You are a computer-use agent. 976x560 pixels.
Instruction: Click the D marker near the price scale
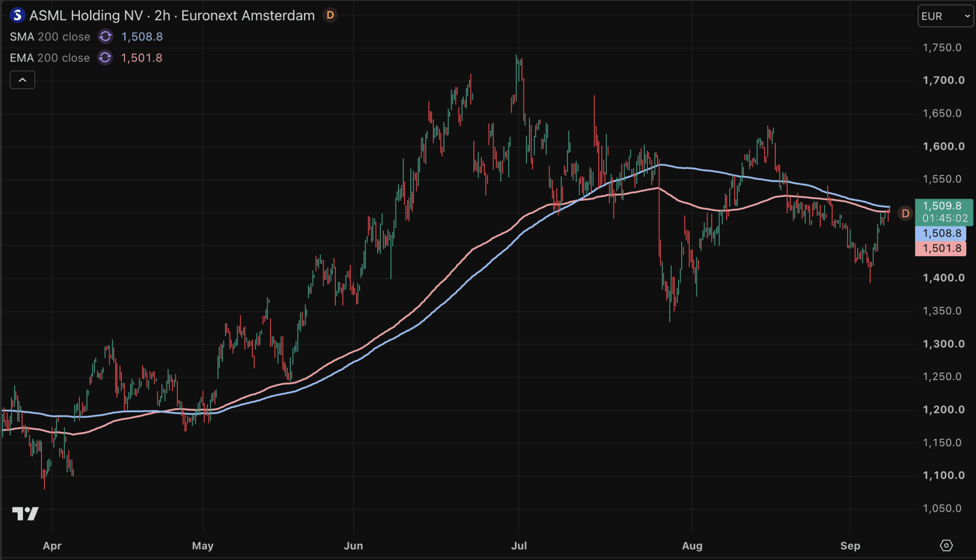pos(905,213)
